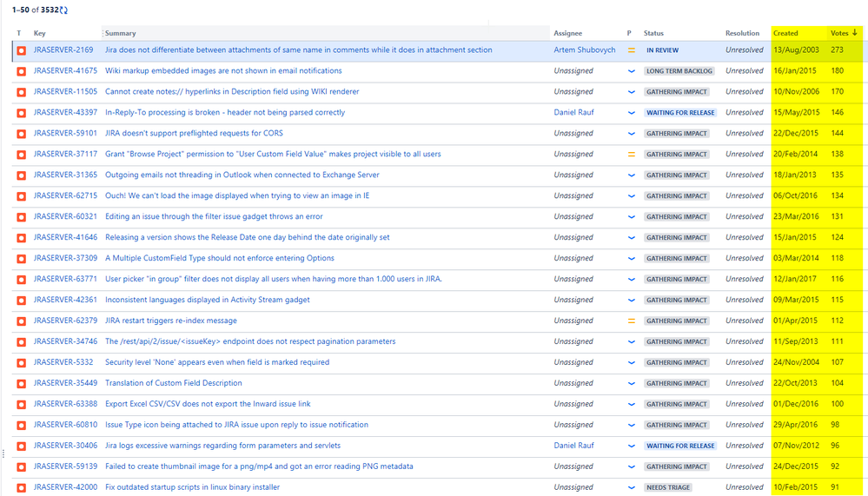Viewport: 868px width, 496px height.
Task: Click the 10/Feb/2015 created date cell
Action: pyautogui.click(x=796, y=487)
